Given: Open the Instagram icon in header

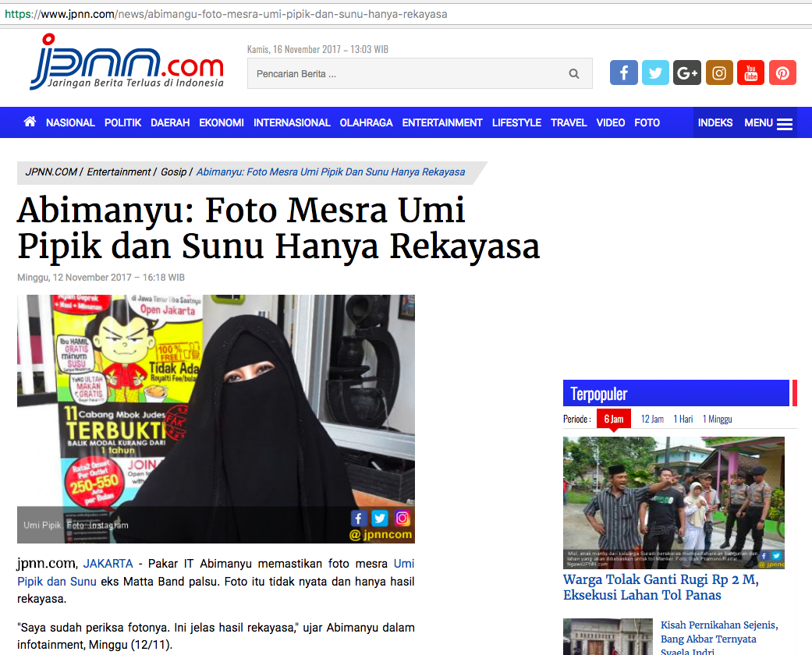Looking at the screenshot, I should point(719,73).
